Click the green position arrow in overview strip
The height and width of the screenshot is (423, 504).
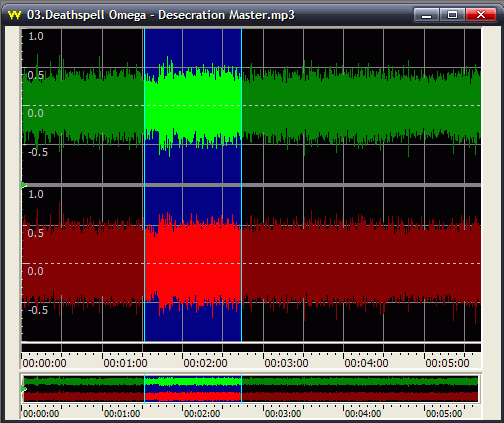click(x=24, y=389)
